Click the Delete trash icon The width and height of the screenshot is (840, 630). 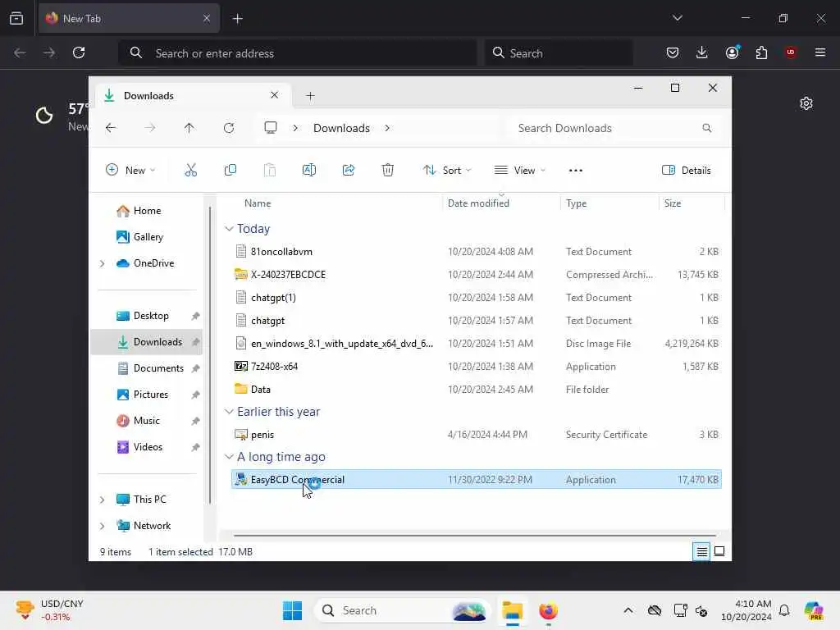coord(388,171)
